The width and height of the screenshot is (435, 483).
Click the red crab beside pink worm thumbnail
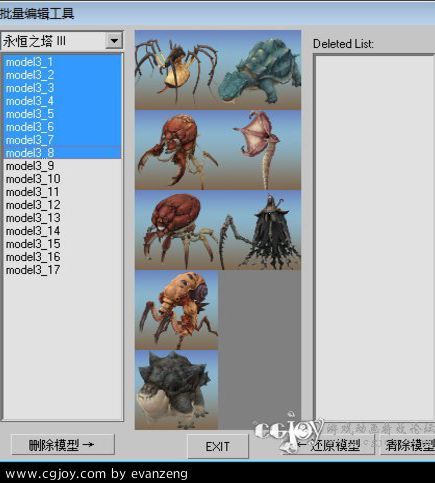click(176, 150)
